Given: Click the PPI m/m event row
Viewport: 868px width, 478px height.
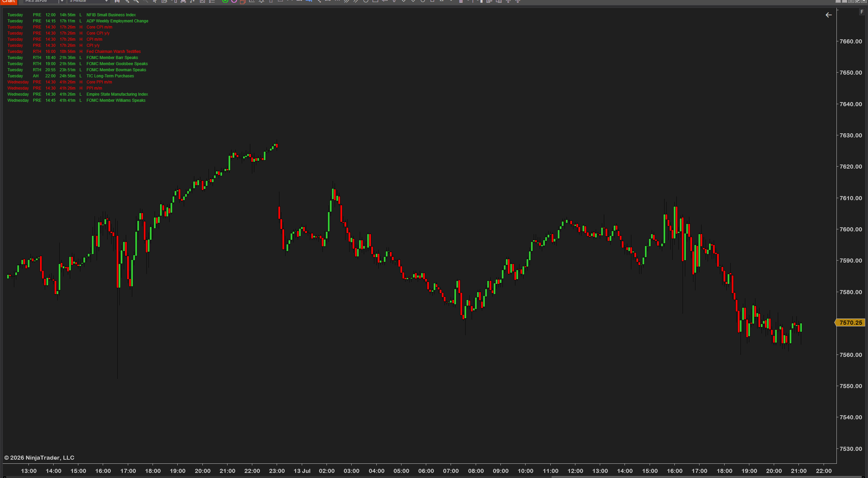Looking at the screenshot, I should pos(55,88).
